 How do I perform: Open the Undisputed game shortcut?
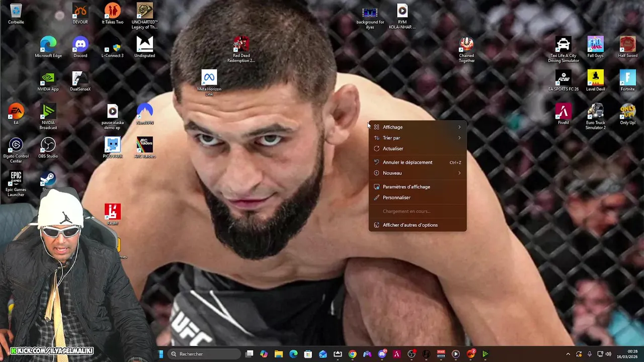[144, 47]
